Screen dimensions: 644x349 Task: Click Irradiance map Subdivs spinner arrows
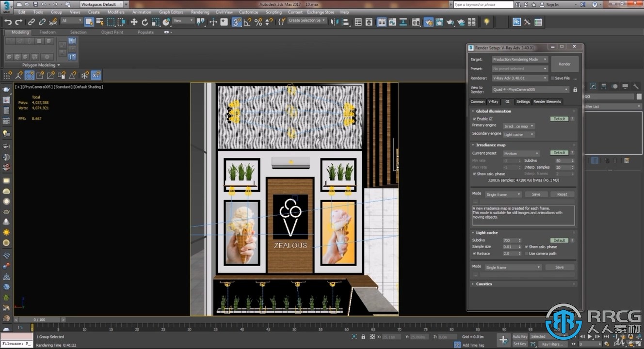[x=573, y=160]
